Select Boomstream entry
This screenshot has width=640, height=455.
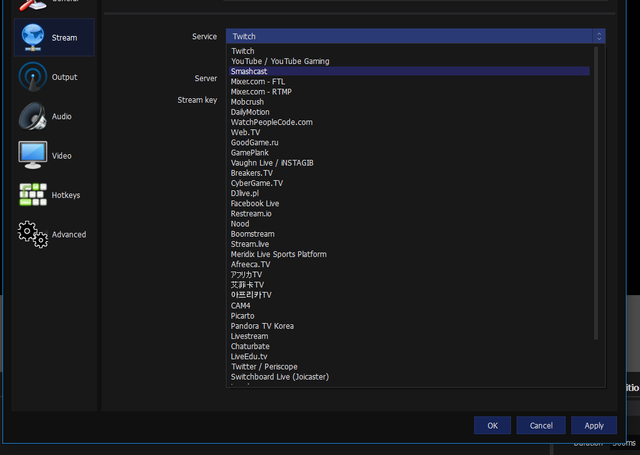[x=410, y=234]
